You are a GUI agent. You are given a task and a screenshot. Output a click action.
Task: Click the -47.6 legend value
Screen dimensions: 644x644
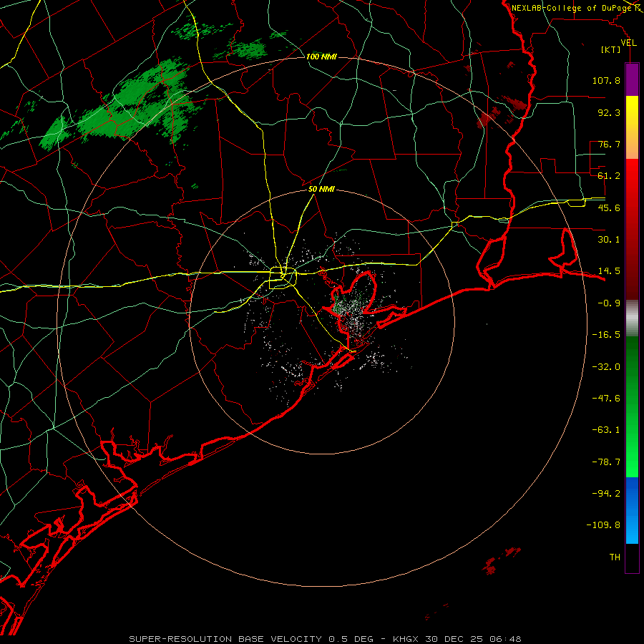click(x=606, y=399)
